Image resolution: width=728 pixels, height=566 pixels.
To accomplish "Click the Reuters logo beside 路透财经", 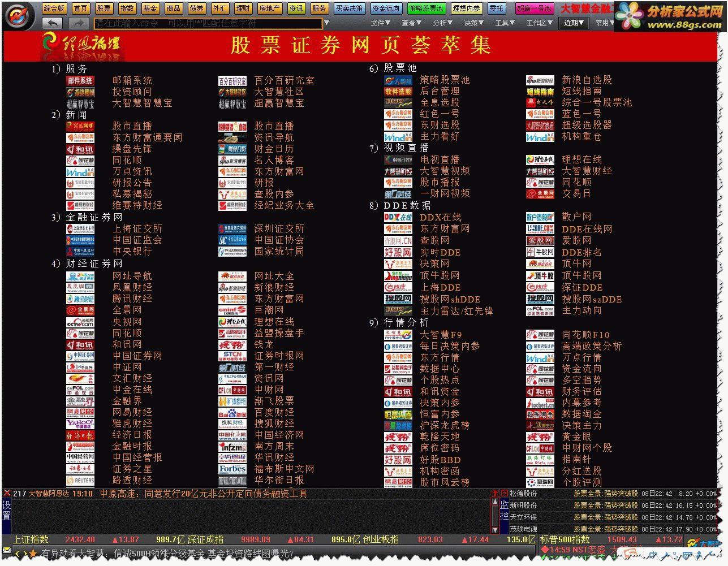I will pyautogui.click(x=80, y=481).
